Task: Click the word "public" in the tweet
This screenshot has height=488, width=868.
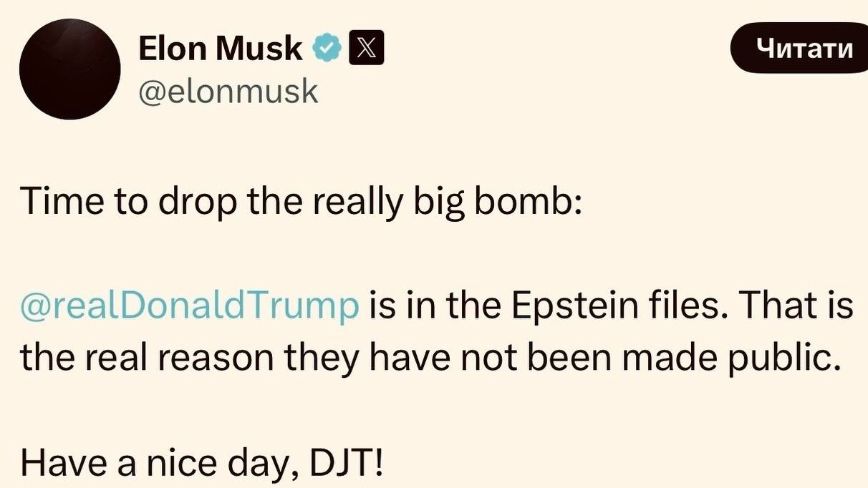Action: (x=786, y=358)
